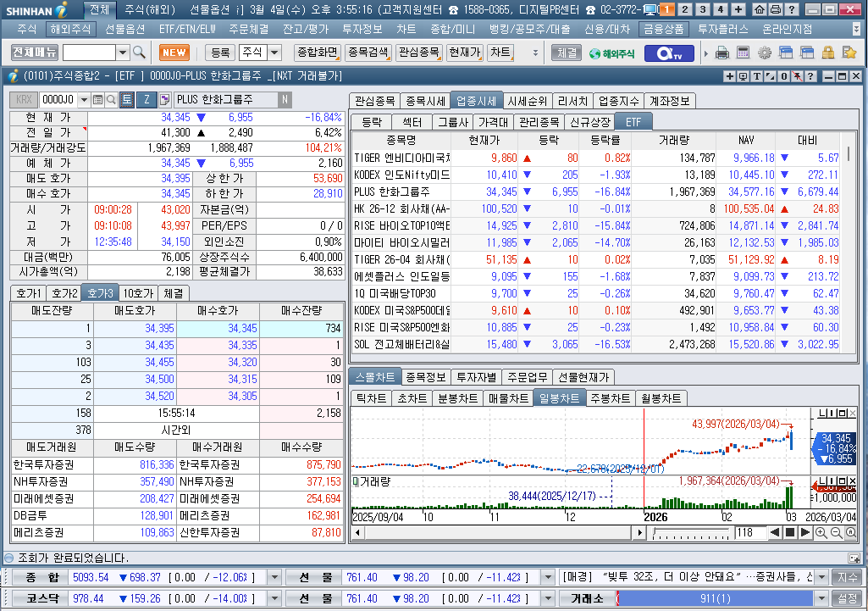Open the stock code 0000J0 dropdown arrow
Screen dimensions: 868x611
84,100
